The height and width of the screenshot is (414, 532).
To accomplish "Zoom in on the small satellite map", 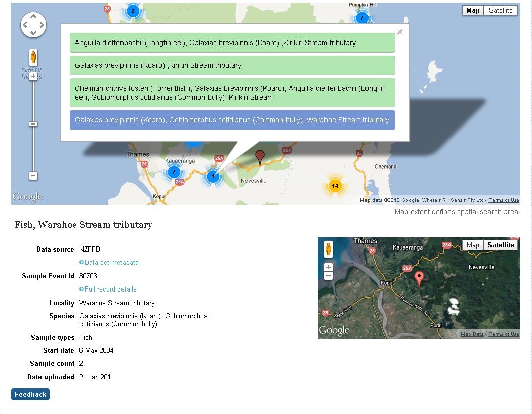I will point(329,267).
